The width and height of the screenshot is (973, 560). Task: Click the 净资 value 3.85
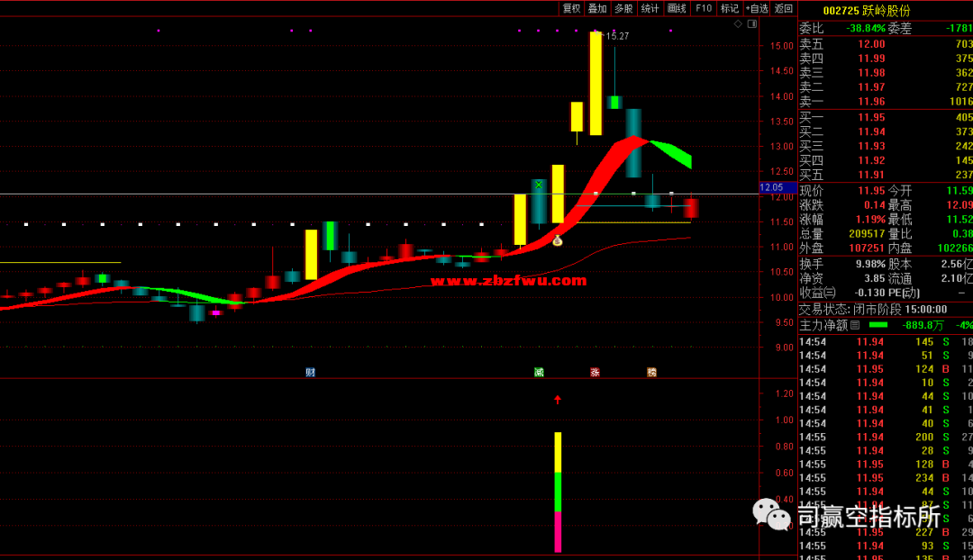874,278
